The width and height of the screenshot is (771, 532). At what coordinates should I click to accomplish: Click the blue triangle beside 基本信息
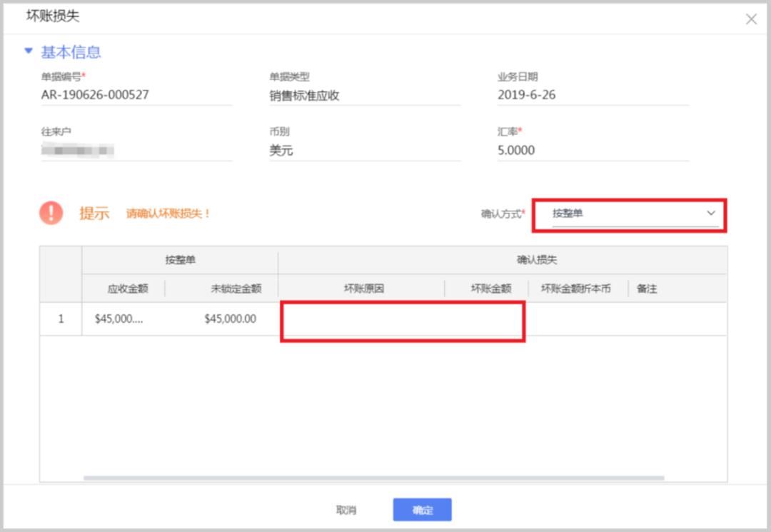point(28,52)
